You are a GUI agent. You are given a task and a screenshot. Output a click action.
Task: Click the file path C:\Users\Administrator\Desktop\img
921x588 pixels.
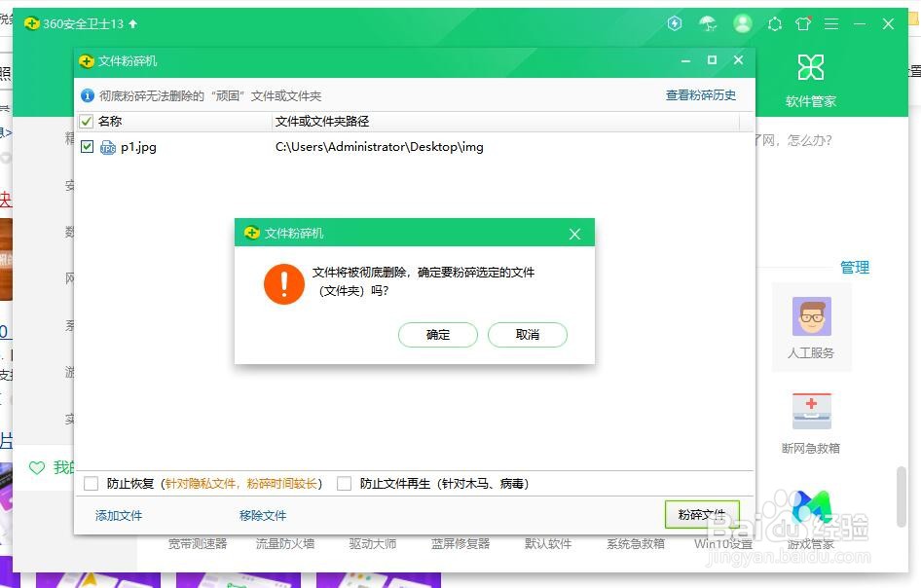[380, 147]
